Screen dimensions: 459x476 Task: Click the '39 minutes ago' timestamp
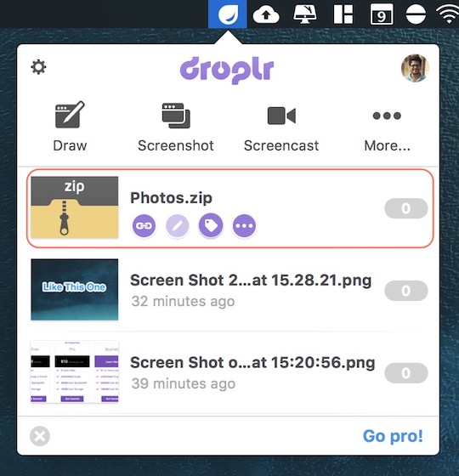[184, 383]
